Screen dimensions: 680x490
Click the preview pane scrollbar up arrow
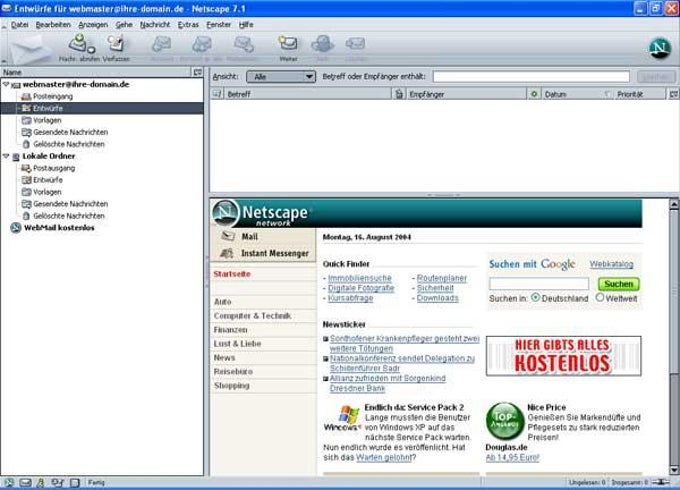[x=673, y=204]
